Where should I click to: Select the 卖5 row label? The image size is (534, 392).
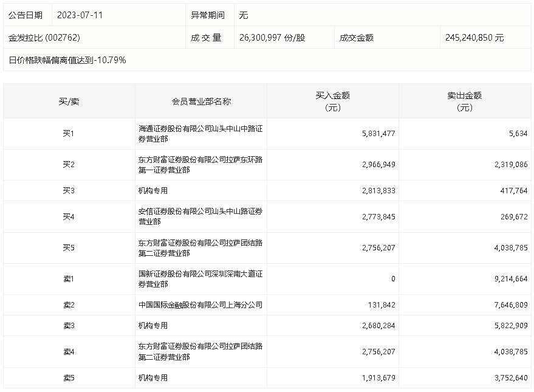[x=69, y=378]
